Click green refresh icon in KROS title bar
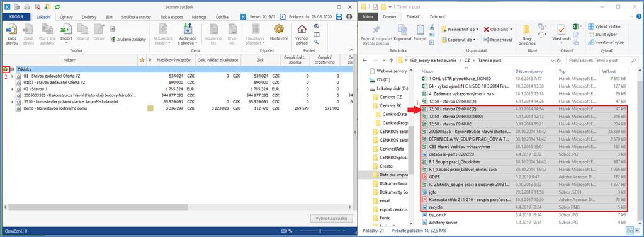Screen dimensions: 644x237 point(57,7)
